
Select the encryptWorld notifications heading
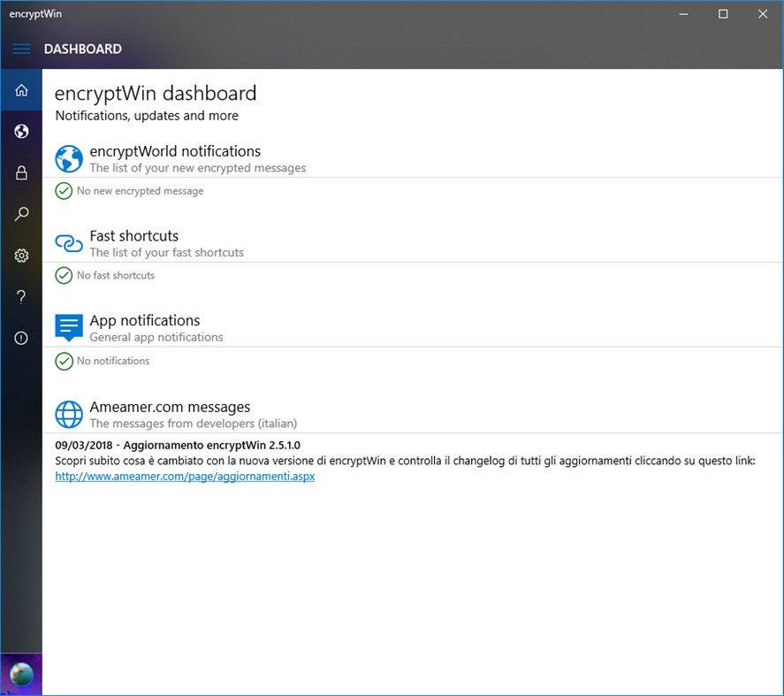coord(175,151)
